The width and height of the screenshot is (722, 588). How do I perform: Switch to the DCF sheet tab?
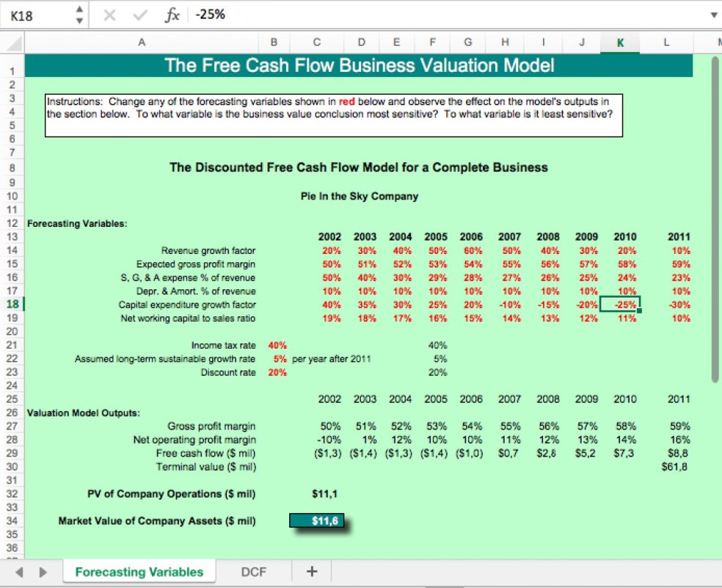point(252,570)
